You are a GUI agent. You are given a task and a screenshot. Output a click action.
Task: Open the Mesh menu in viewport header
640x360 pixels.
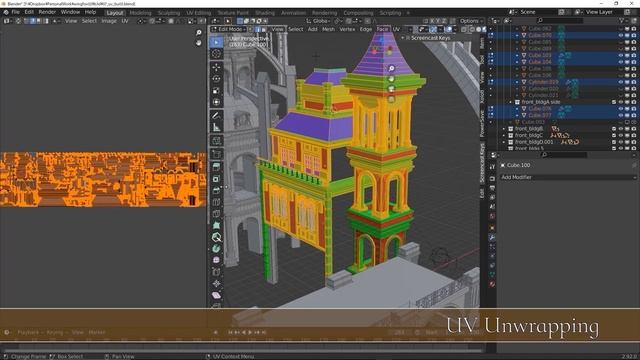[x=328, y=29]
